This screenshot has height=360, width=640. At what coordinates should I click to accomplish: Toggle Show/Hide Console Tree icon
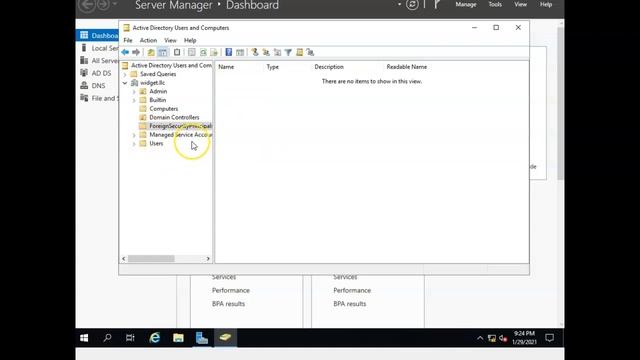(162, 52)
